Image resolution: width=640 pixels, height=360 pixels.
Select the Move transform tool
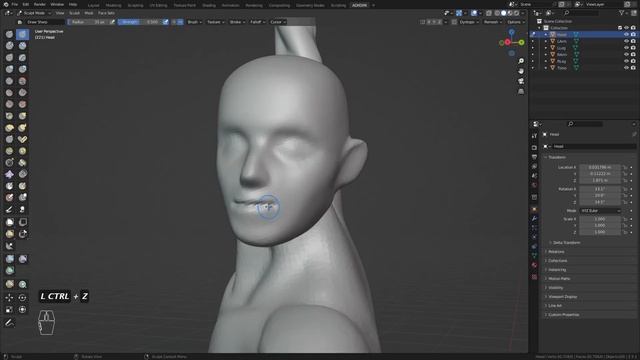pyautogui.click(x=9, y=298)
